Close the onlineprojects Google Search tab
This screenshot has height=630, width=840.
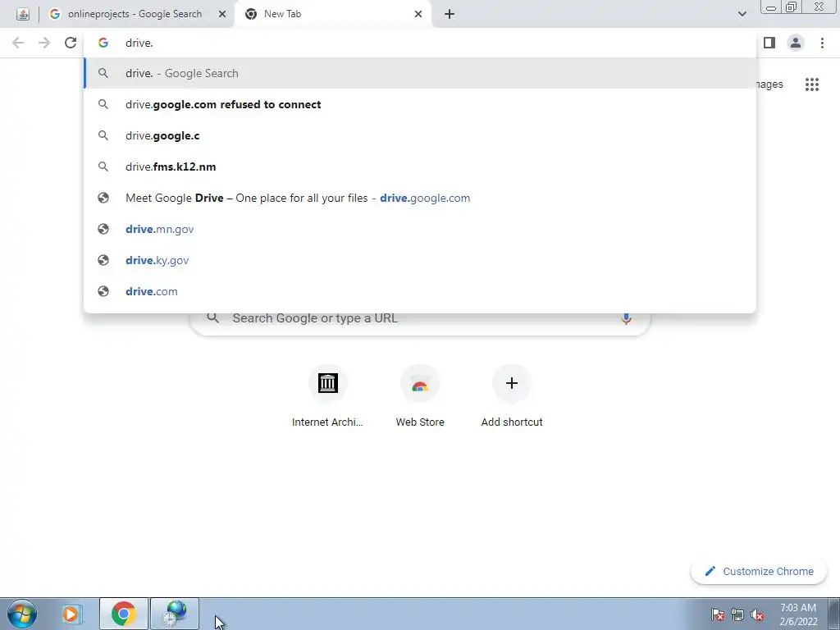pyautogui.click(x=221, y=14)
